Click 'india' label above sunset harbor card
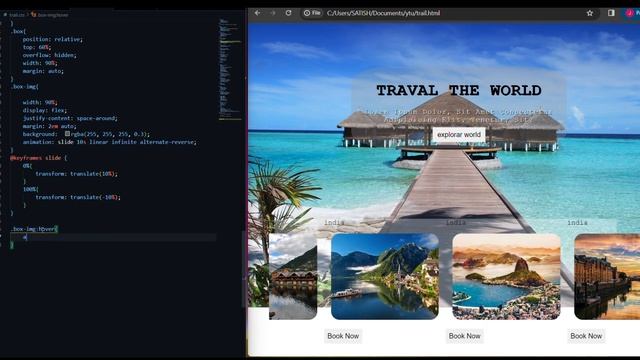This screenshot has width=640, height=360. [577, 222]
